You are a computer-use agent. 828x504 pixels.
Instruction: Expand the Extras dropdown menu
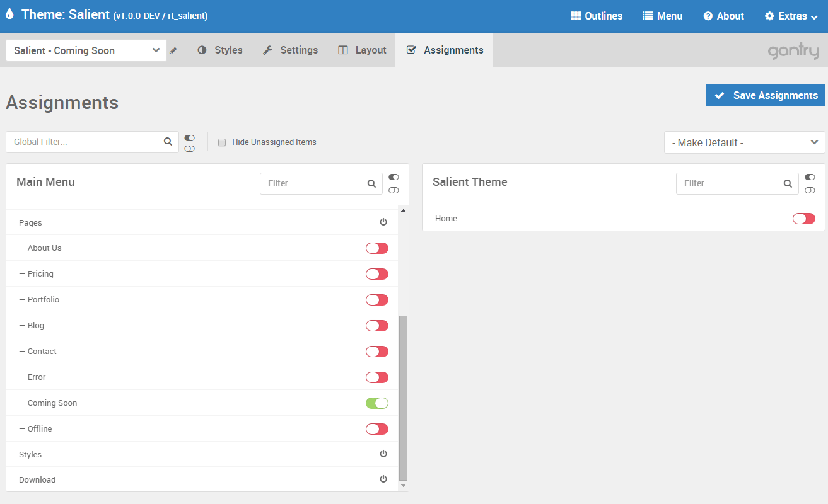pyautogui.click(x=791, y=16)
